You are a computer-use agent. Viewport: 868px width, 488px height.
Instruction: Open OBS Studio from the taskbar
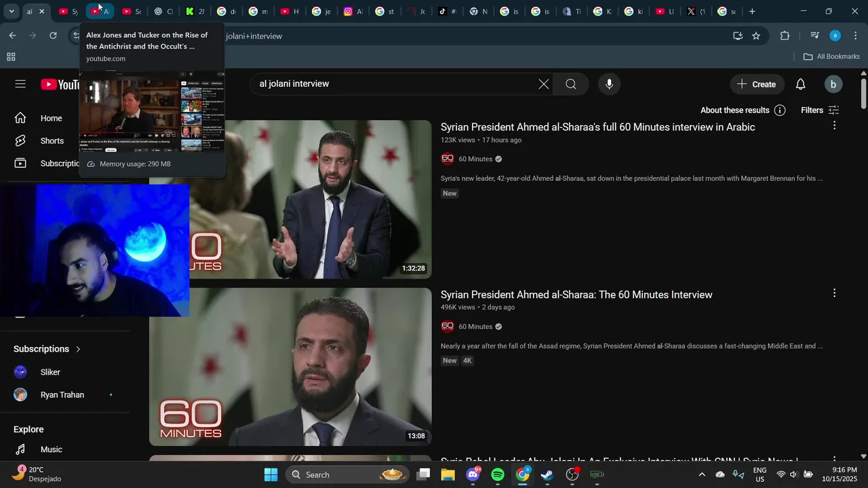click(572, 474)
